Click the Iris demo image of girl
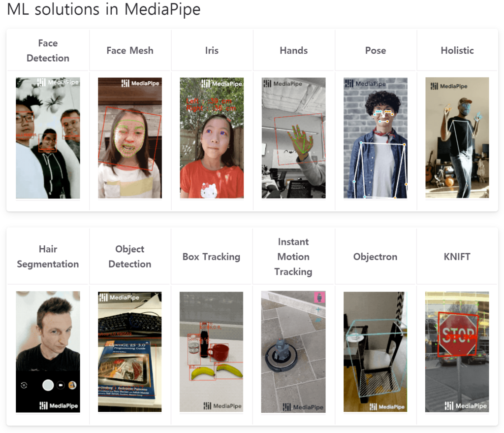Image resolution: width=504 pixels, height=433 pixels. [x=212, y=138]
